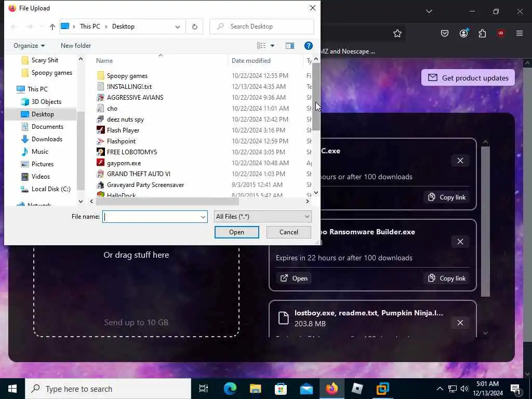Remove the C.exe upload entry
Image resolution: width=532 pixels, height=399 pixels.
(x=460, y=161)
